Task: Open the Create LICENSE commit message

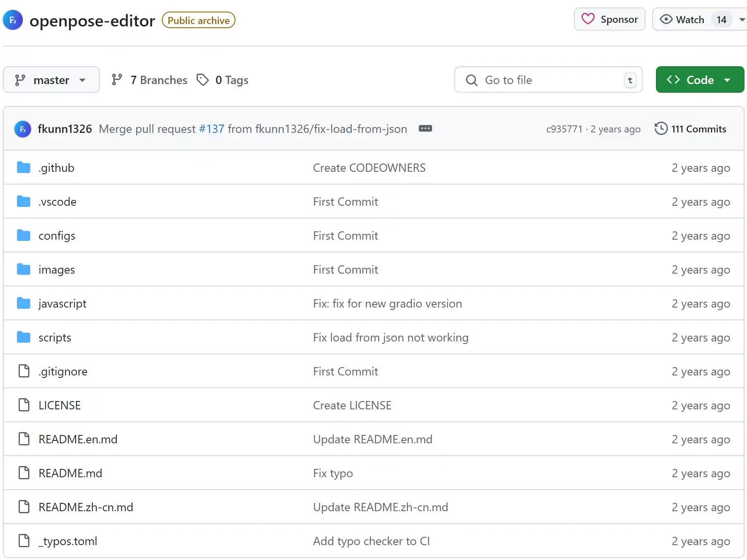Action: coord(352,405)
